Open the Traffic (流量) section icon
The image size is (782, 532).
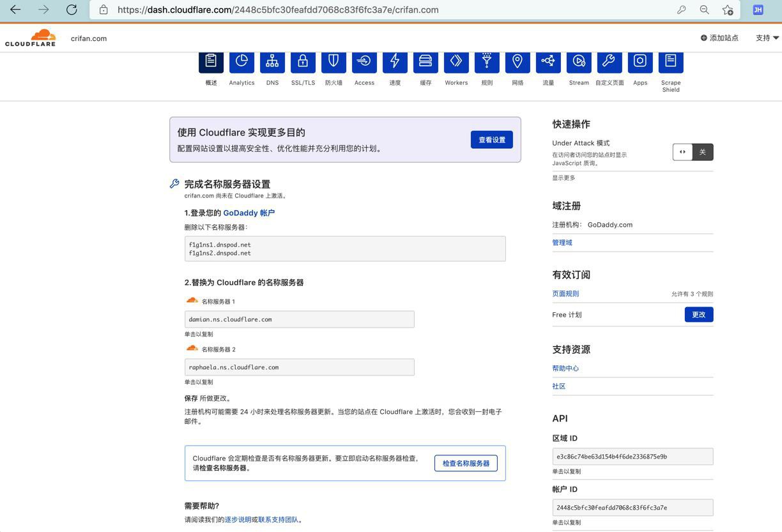tap(548, 62)
